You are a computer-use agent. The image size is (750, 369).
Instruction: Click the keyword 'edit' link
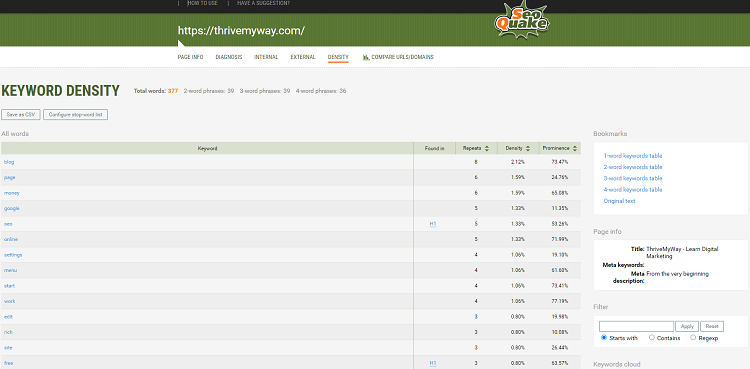[x=8, y=317]
